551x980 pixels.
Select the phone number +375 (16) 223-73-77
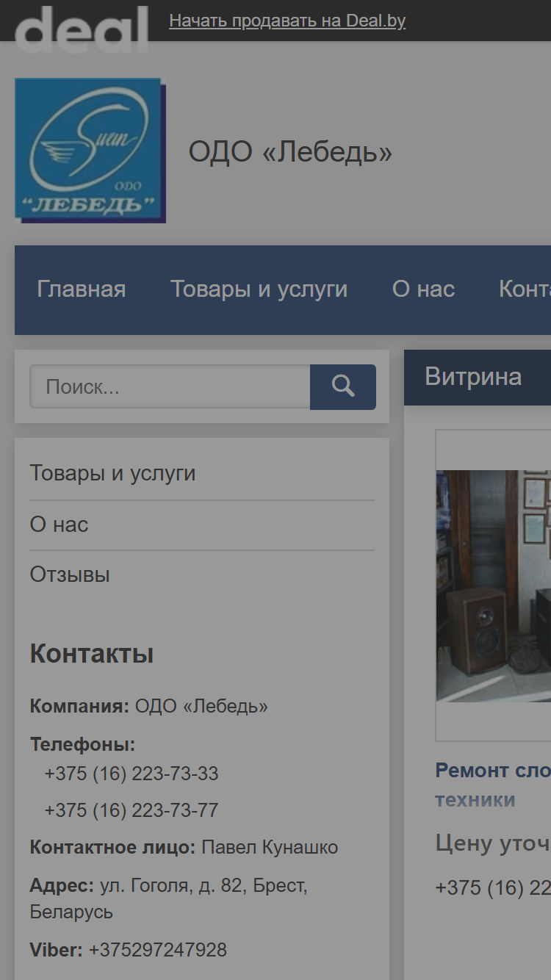pyautogui.click(x=132, y=810)
